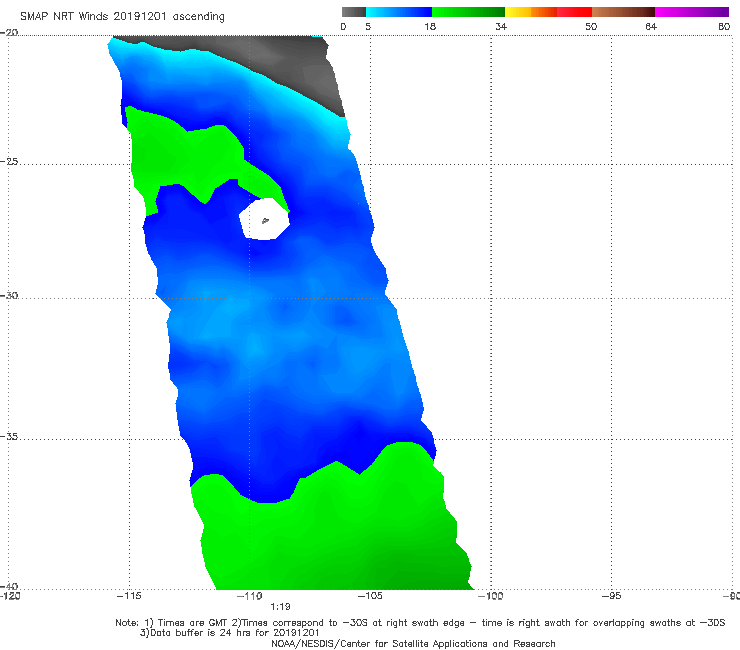Click the longitude label -100

491,596
